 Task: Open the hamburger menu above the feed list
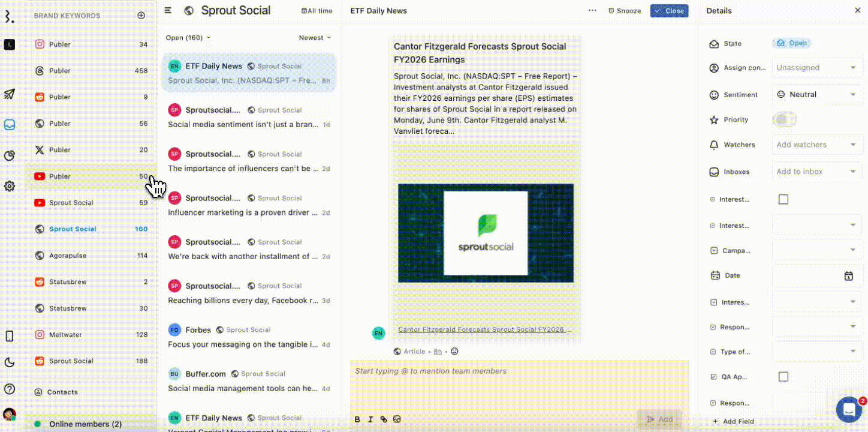tap(168, 10)
